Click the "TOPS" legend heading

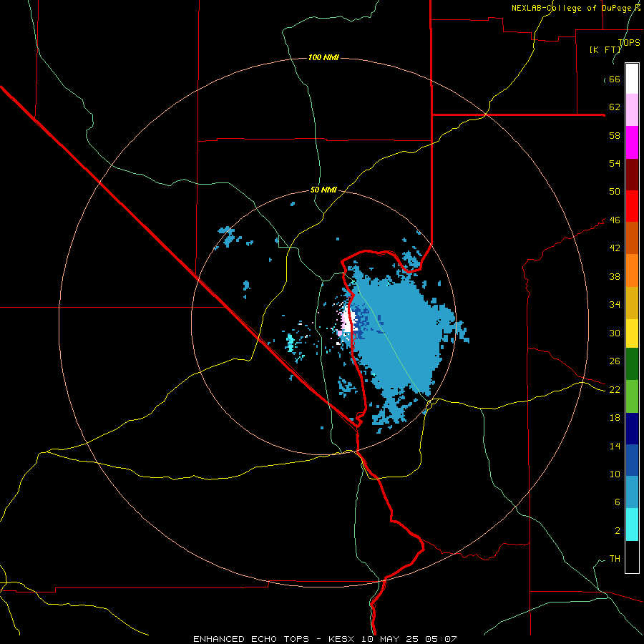(x=629, y=43)
